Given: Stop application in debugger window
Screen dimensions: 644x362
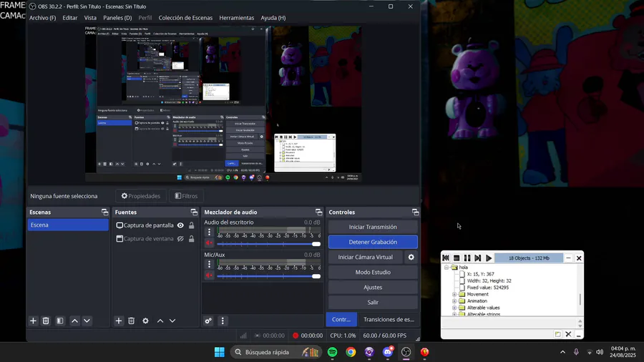Looking at the screenshot, I should pos(457,258).
